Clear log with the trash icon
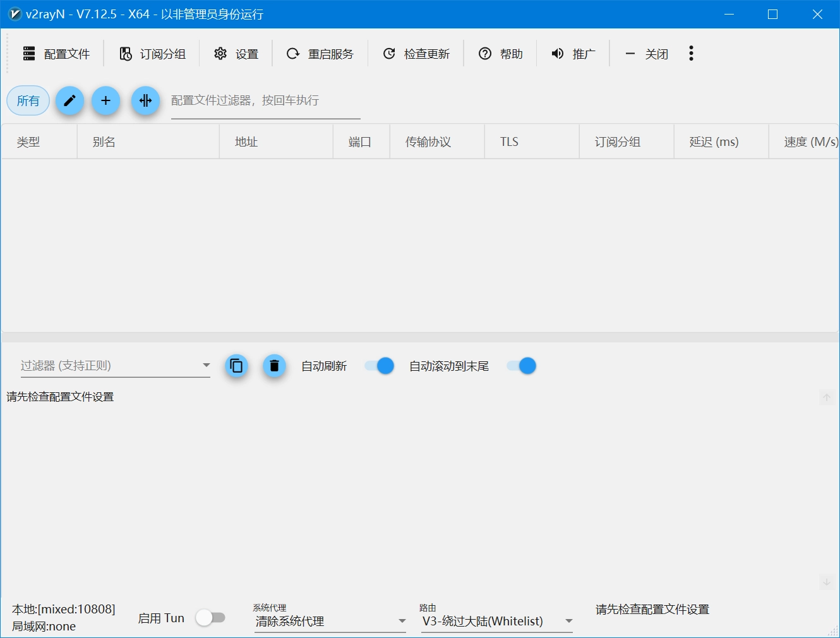The height and width of the screenshot is (638, 840). point(274,366)
